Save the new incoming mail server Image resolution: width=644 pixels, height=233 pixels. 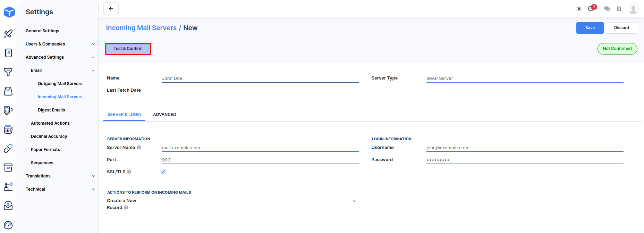tap(590, 28)
